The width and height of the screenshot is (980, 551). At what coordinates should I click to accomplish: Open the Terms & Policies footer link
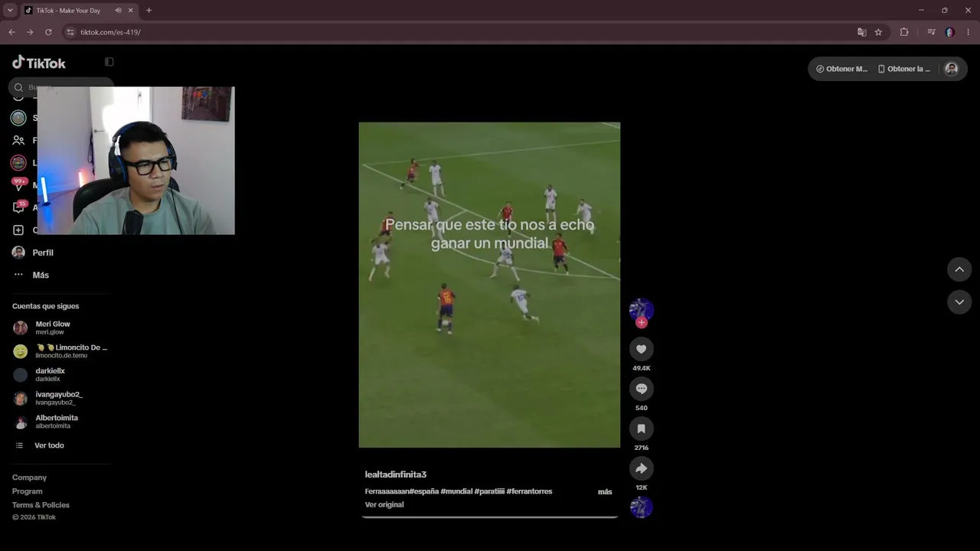tap(41, 505)
